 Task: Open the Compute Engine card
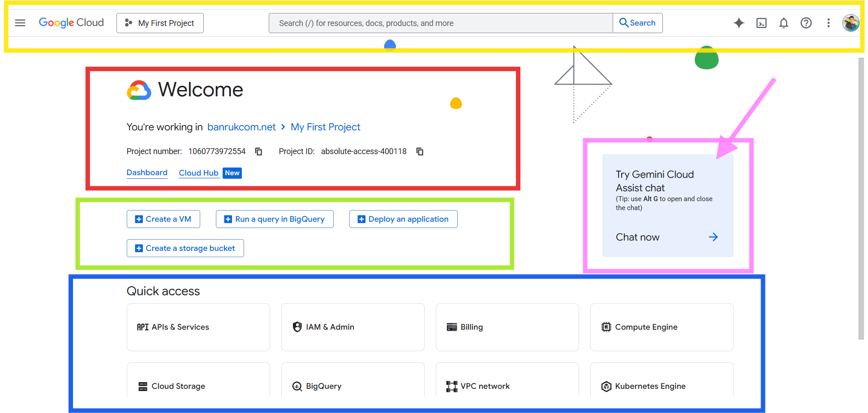[x=662, y=327]
